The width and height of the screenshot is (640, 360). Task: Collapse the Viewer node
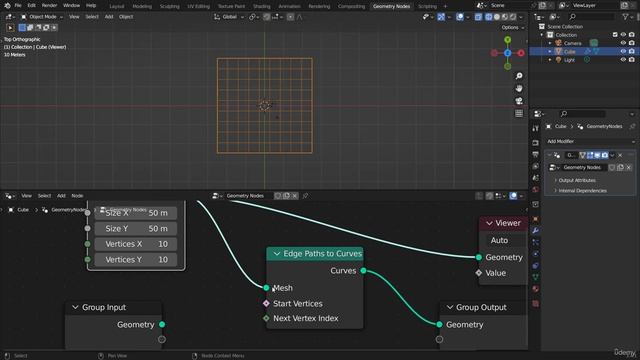coord(489,223)
